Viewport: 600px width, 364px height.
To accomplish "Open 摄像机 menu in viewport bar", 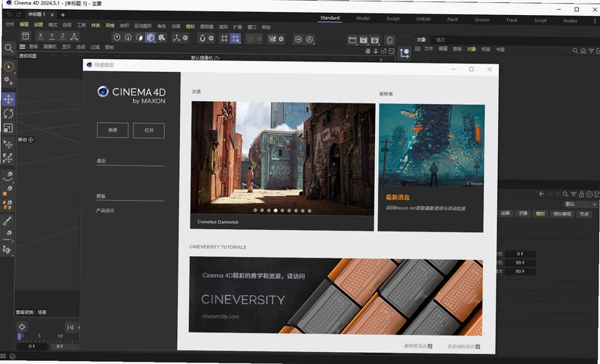I will (49, 46).
